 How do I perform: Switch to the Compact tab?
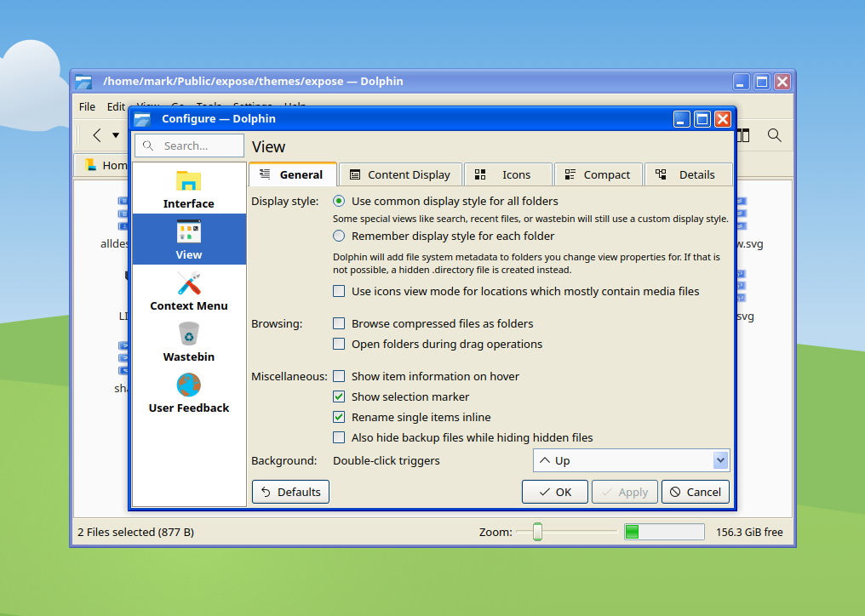point(598,174)
